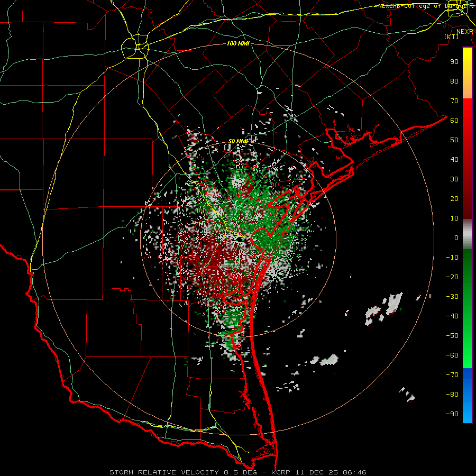
Task: Click the "-50" value on velocity scale
Action: 452,335
